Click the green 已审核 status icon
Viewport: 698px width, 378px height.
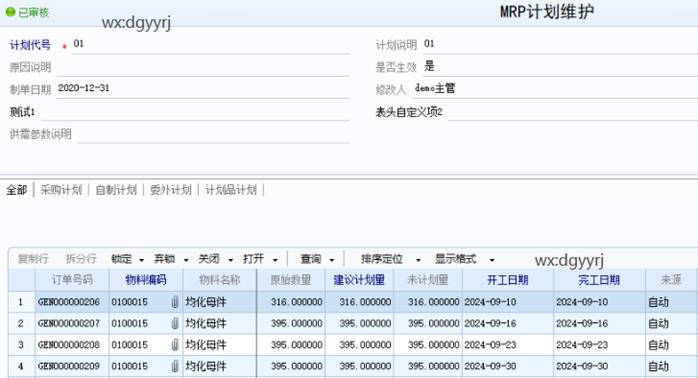10,12
